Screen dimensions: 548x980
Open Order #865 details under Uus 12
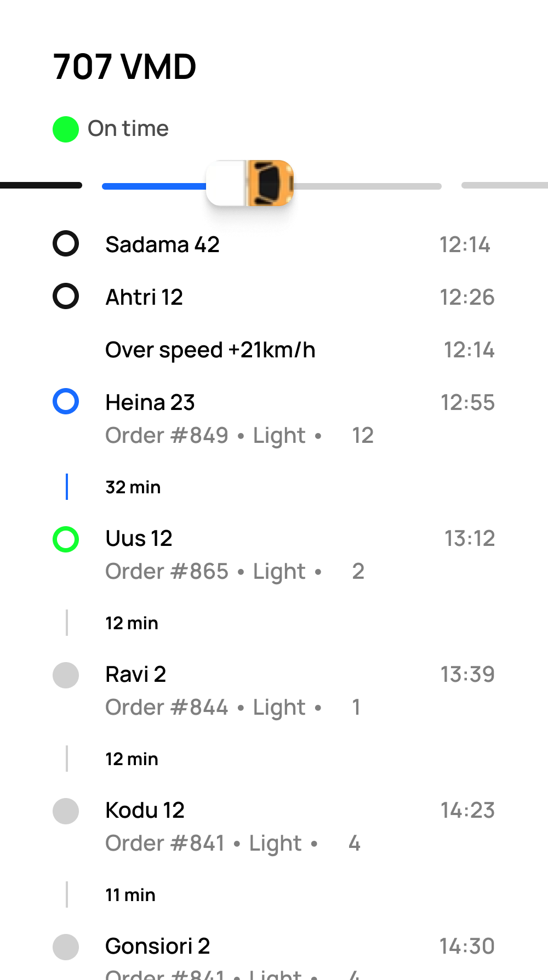tap(167, 572)
